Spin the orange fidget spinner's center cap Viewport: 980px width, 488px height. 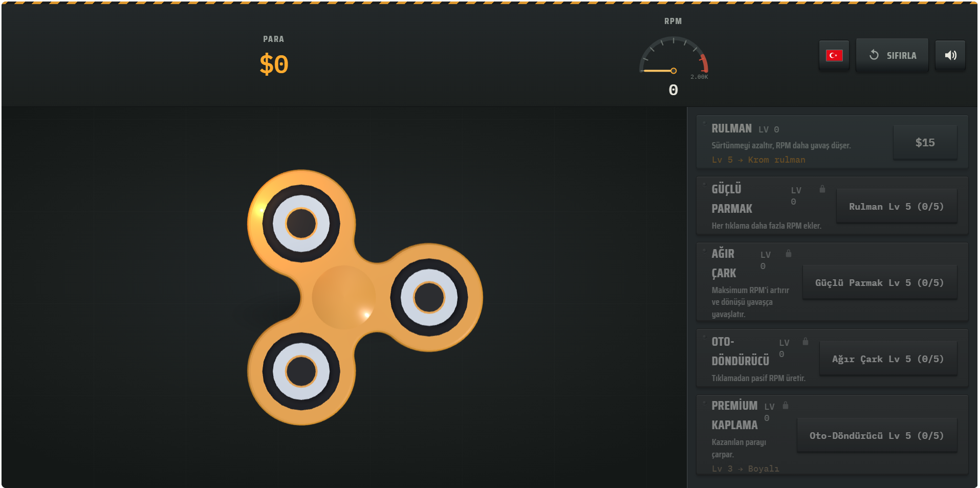(344, 297)
